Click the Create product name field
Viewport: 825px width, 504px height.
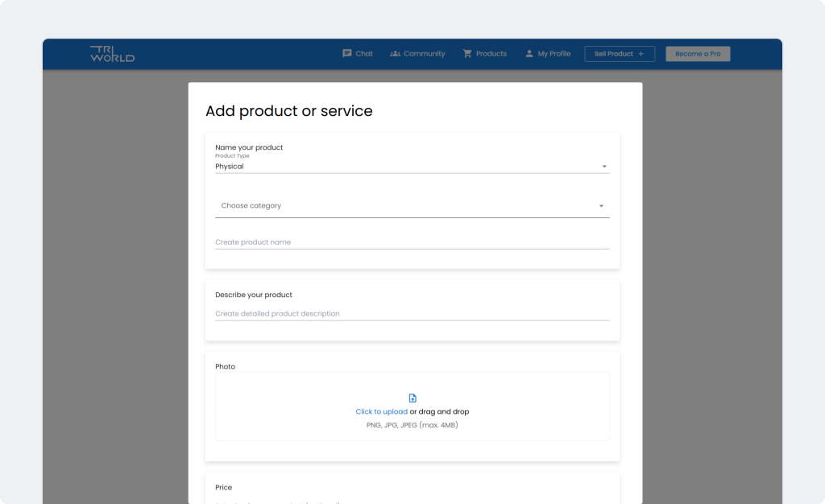(411, 242)
